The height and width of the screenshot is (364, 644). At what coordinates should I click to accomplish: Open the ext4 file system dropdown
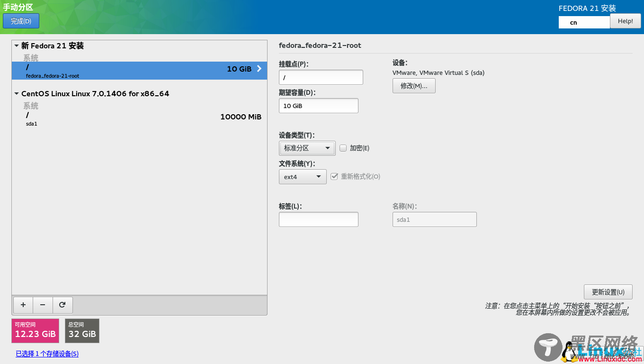303,177
